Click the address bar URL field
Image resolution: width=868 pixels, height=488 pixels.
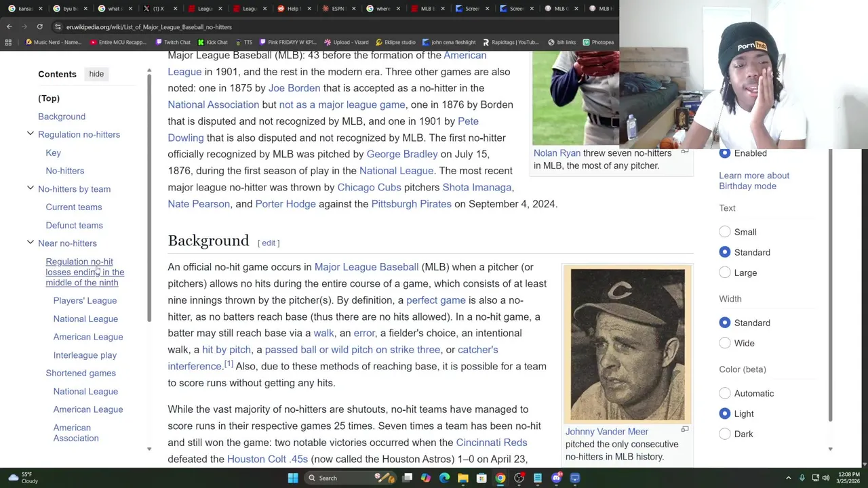(332, 26)
